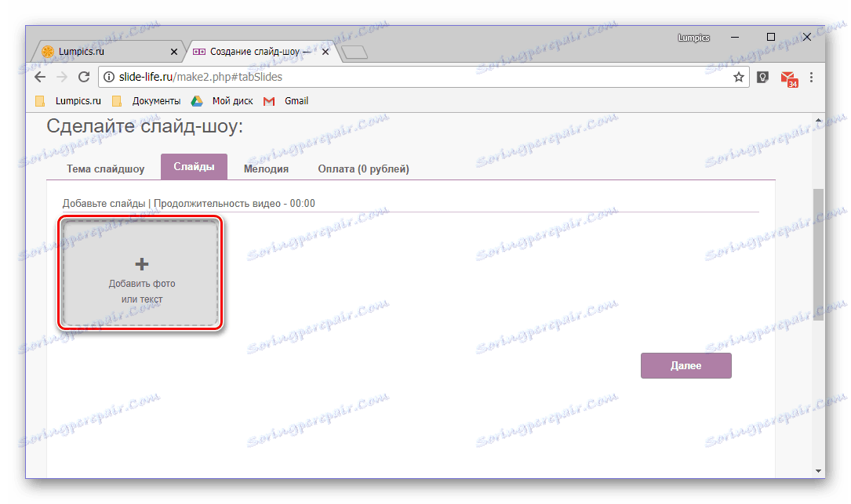Open the Документы bookmark folder

pos(147,101)
